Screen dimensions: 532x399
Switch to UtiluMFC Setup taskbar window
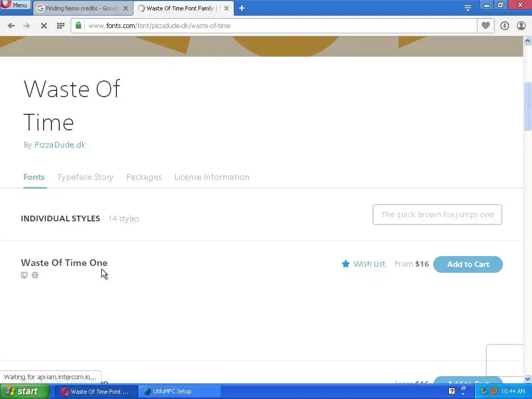(x=180, y=392)
